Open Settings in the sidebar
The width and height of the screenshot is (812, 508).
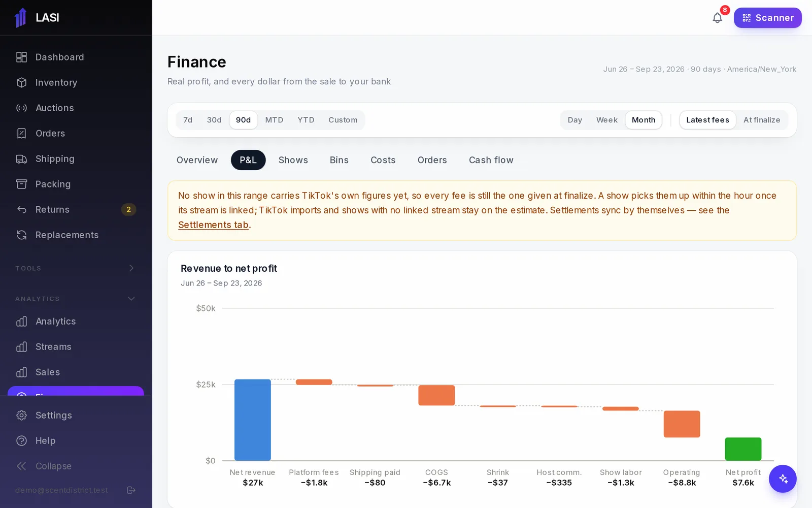[x=76, y=416]
